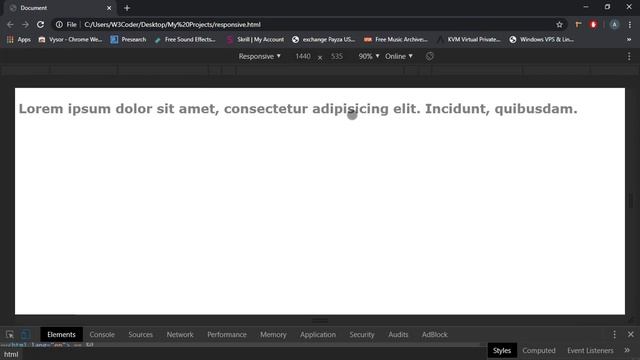Close the DevTools panel
This screenshot has width=640, height=360.
click(631, 335)
